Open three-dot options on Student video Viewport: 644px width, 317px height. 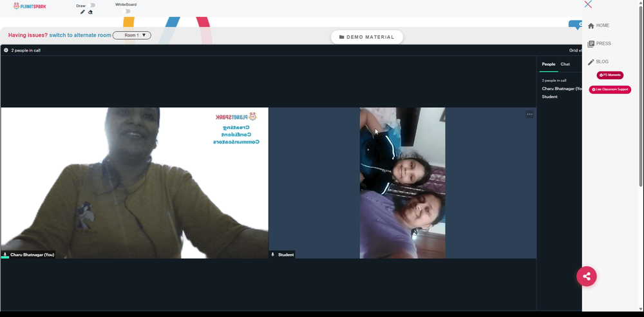(530, 114)
